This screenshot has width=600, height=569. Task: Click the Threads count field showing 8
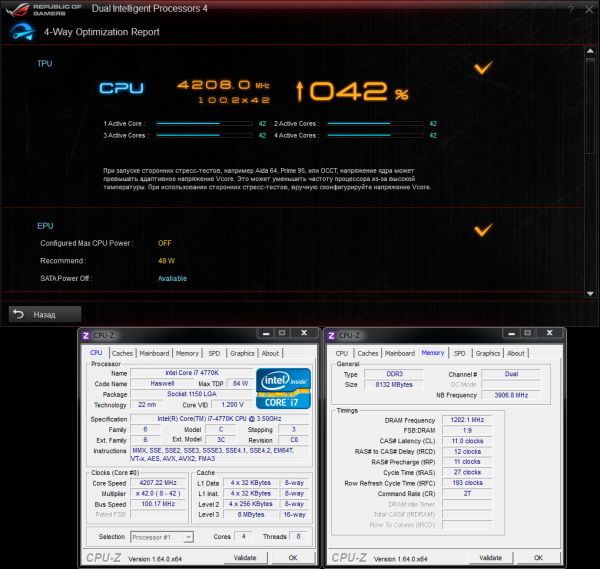coord(298,536)
